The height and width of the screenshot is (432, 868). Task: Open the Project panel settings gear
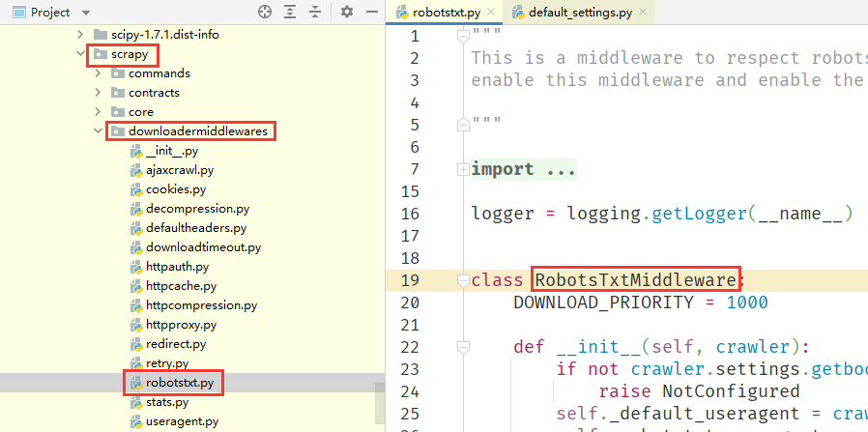347,13
